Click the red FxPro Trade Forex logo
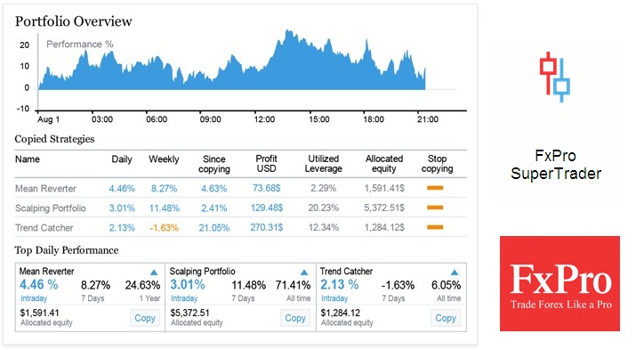The height and width of the screenshot is (350, 644). coord(559,283)
